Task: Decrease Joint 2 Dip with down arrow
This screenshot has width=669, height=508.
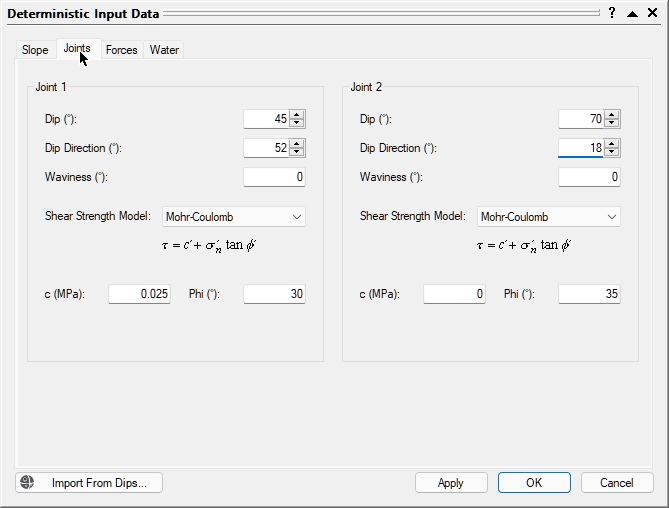Action: tap(611, 123)
